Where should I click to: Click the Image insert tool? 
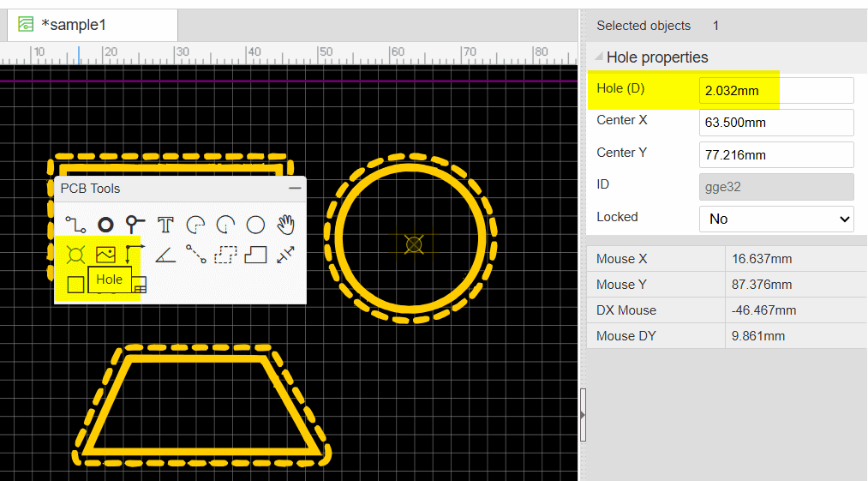(x=105, y=255)
